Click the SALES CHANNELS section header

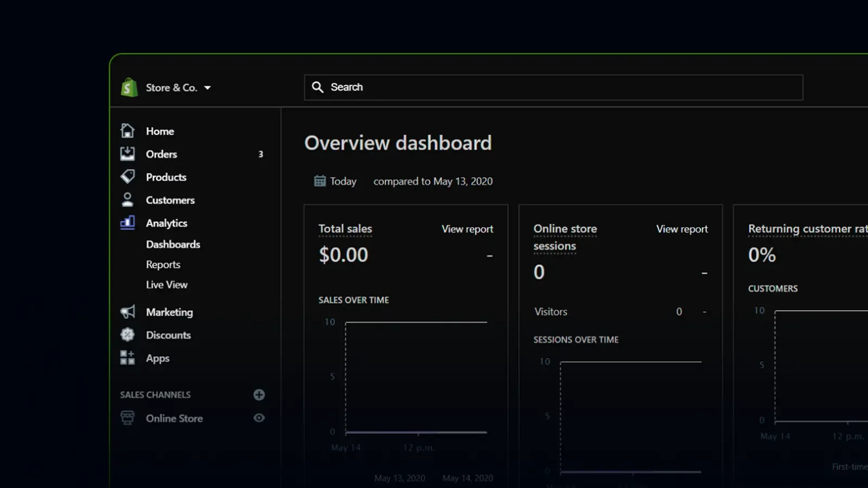155,395
